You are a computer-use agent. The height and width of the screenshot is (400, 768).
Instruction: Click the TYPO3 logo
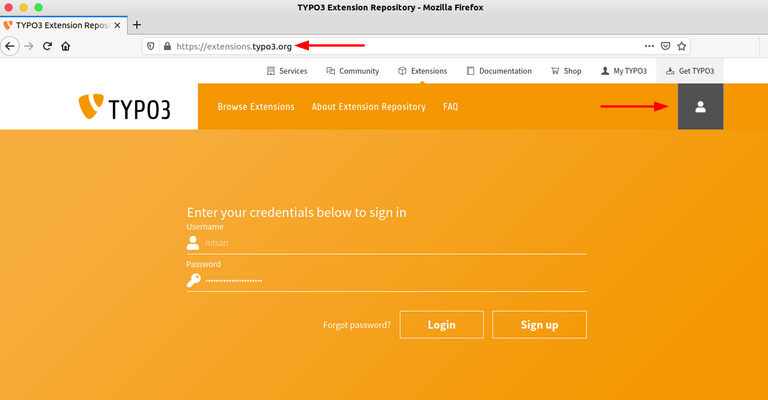pos(125,108)
